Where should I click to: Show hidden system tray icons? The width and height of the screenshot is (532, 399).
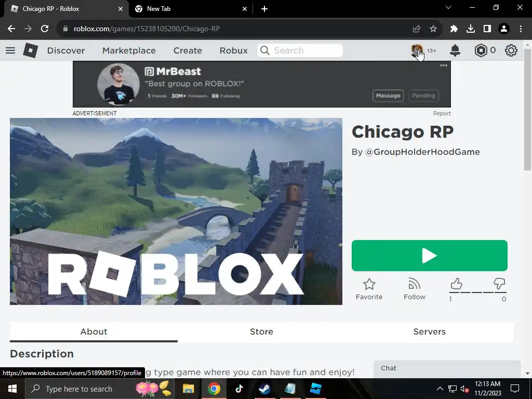click(x=440, y=389)
